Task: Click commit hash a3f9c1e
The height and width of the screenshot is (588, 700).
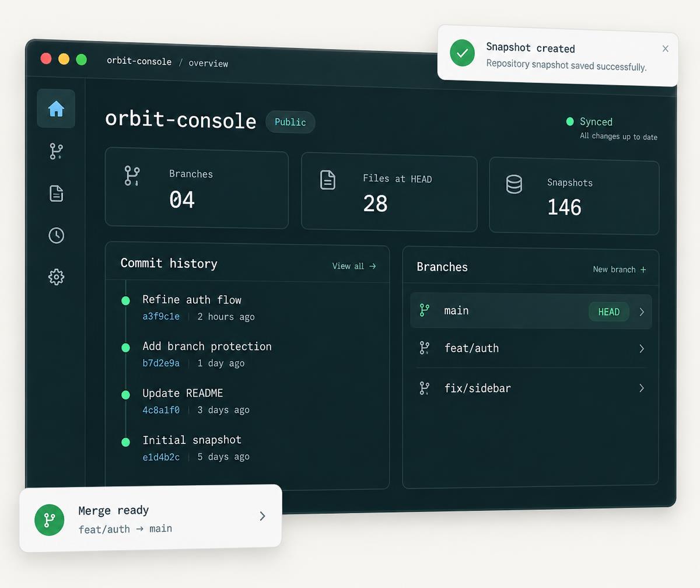Action: pos(161,317)
